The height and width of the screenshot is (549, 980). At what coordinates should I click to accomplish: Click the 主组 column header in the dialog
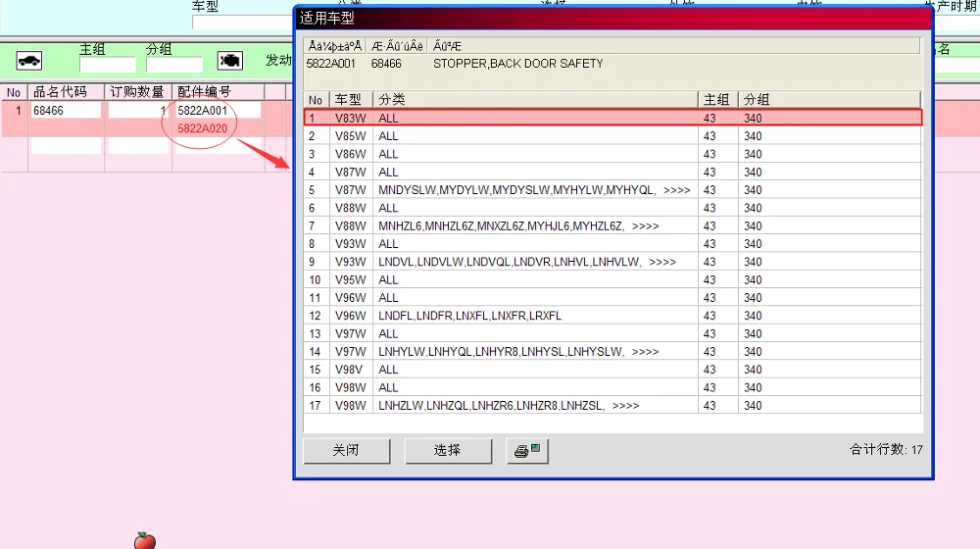point(717,99)
